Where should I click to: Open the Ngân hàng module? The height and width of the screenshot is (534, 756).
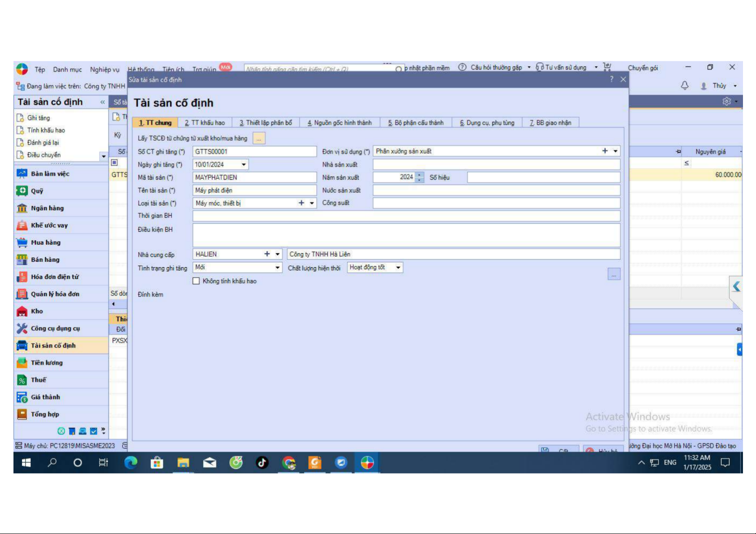point(47,208)
